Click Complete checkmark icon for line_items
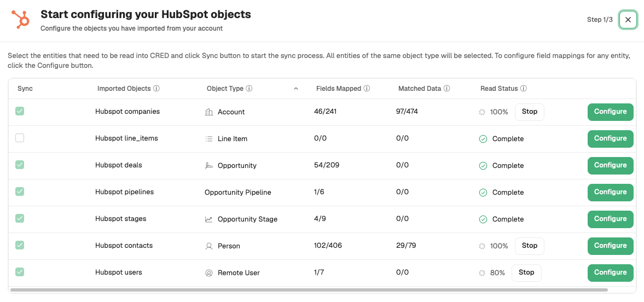 coord(483,139)
